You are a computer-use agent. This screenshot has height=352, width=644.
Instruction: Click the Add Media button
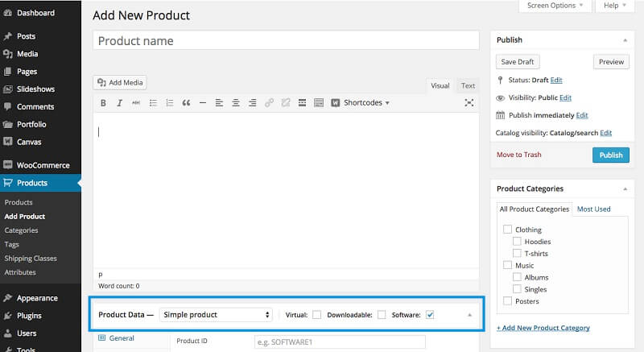pyautogui.click(x=120, y=82)
